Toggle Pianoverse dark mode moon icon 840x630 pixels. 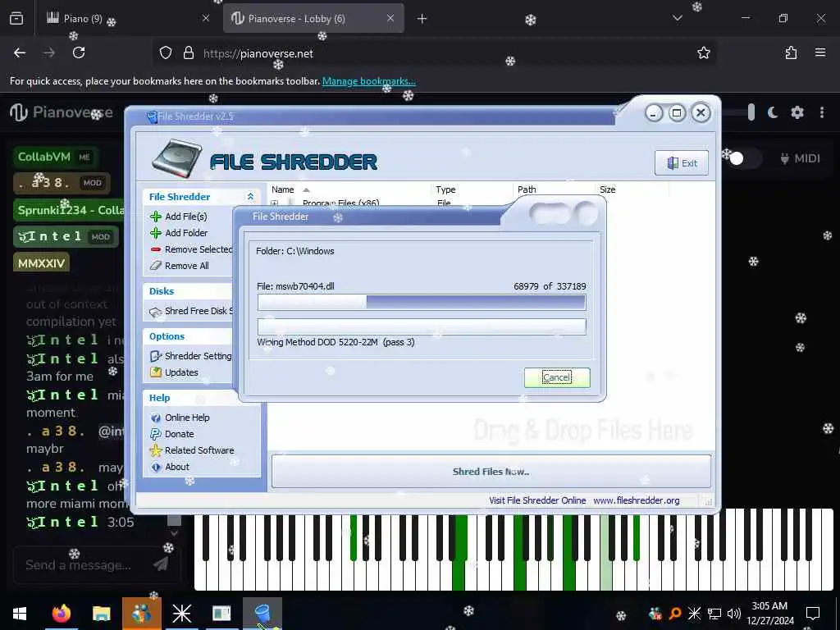tap(773, 112)
